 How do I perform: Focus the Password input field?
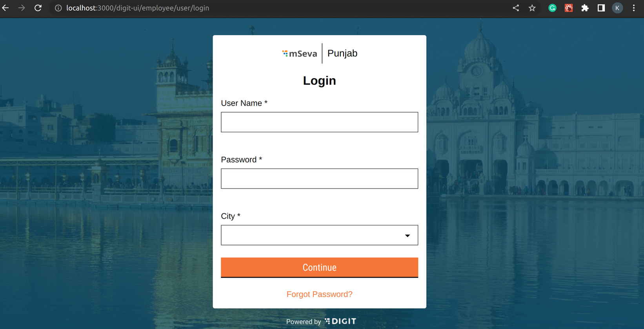(319, 179)
